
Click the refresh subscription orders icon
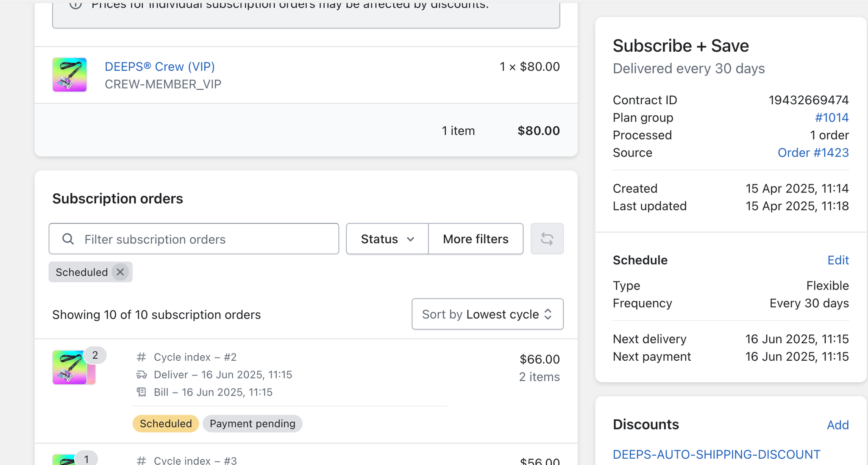[547, 239]
